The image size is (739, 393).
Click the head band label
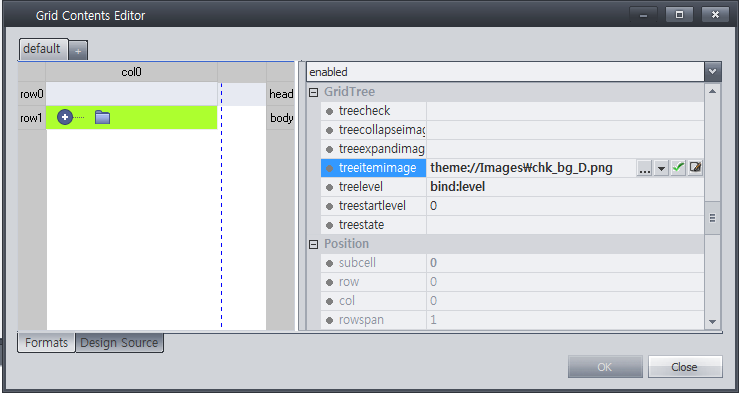(281, 94)
